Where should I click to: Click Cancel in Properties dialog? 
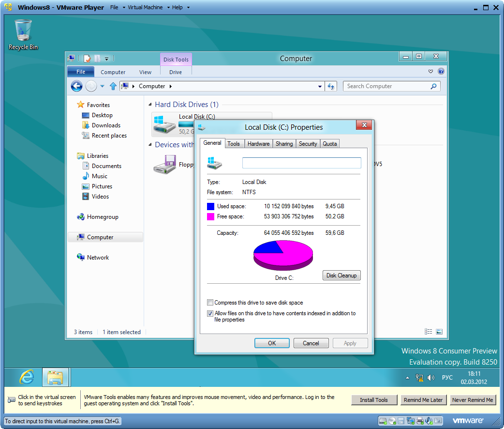click(x=311, y=343)
